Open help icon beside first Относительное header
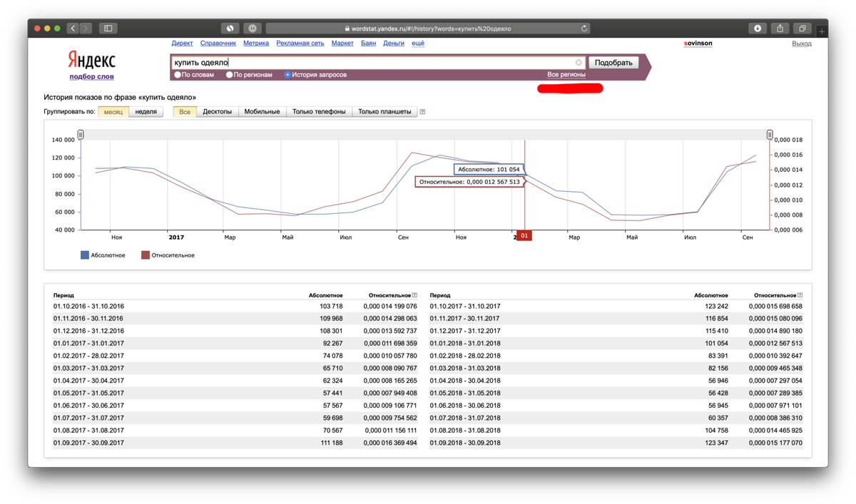This screenshot has height=504, width=856. 414,295
